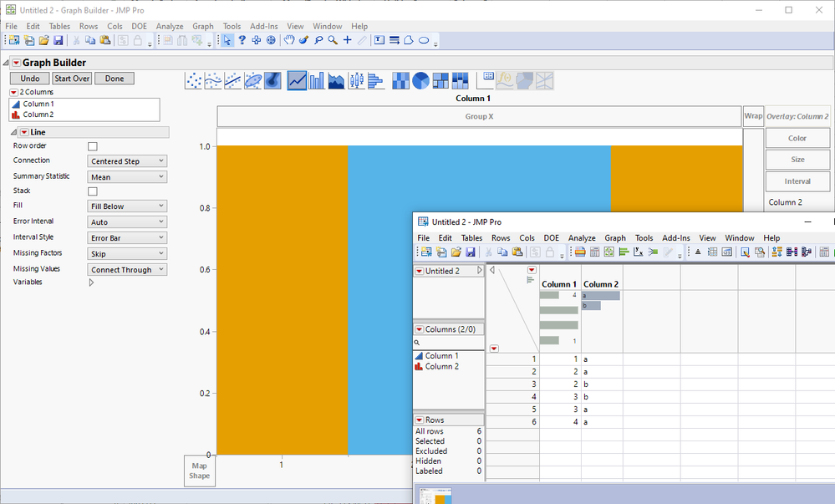Click the columns search field in data table
Viewport: 835px width, 504px height.
coord(449,343)
